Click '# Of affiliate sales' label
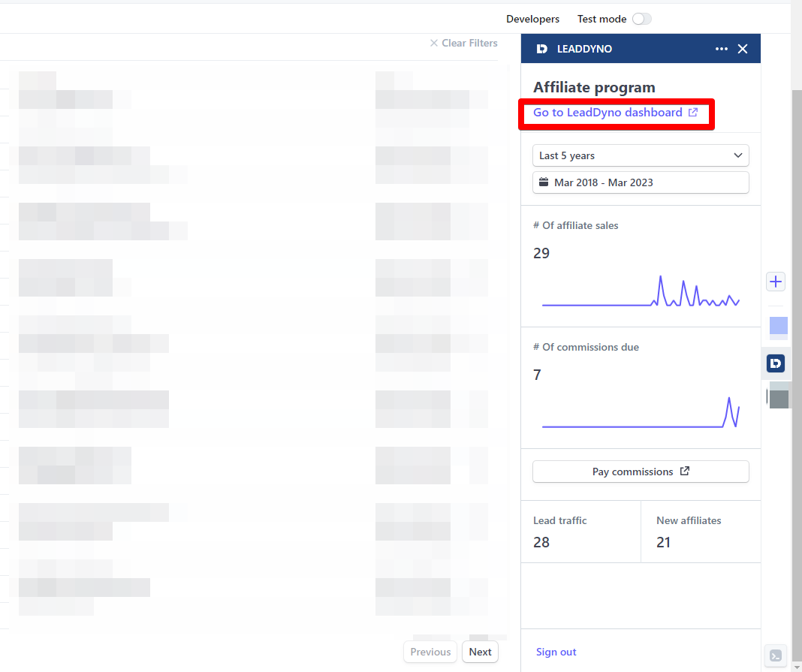Viewport: 802px width, 672px height. tap(575, 225)
